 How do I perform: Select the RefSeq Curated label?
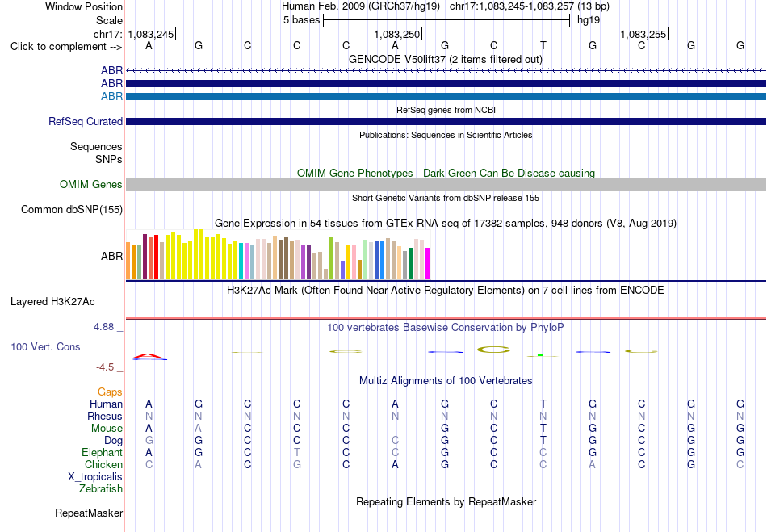click(85, 121)
